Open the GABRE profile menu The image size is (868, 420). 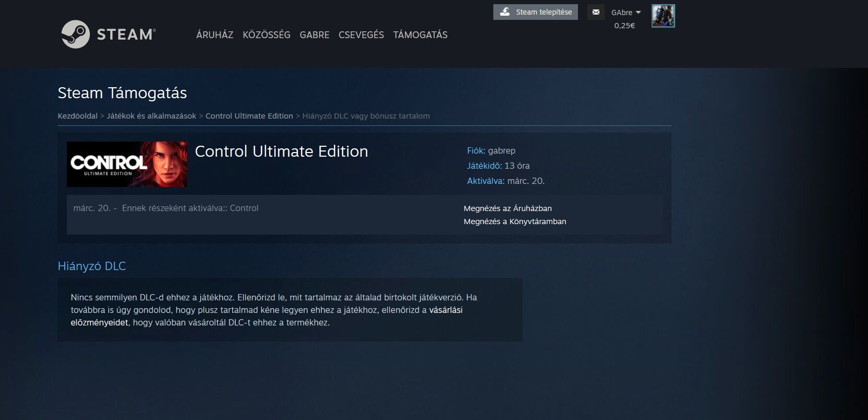(x=315, y=34)
